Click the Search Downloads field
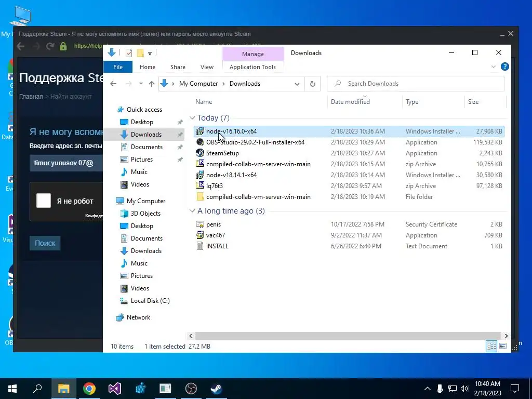 tap(415, 84)
